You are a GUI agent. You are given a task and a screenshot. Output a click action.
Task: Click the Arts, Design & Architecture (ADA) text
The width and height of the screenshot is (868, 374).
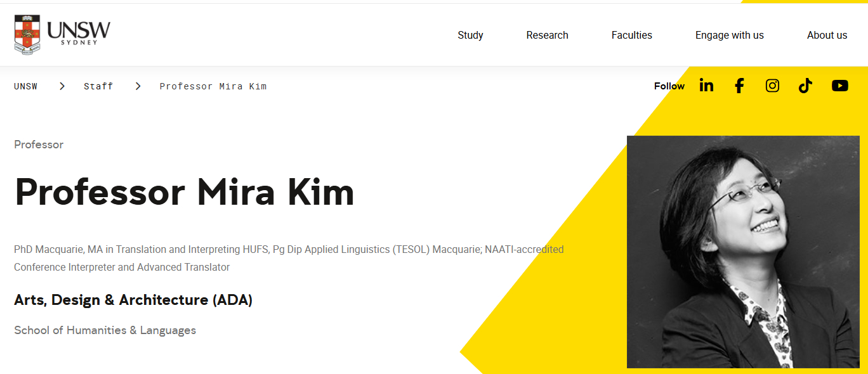tap(133, 300)
